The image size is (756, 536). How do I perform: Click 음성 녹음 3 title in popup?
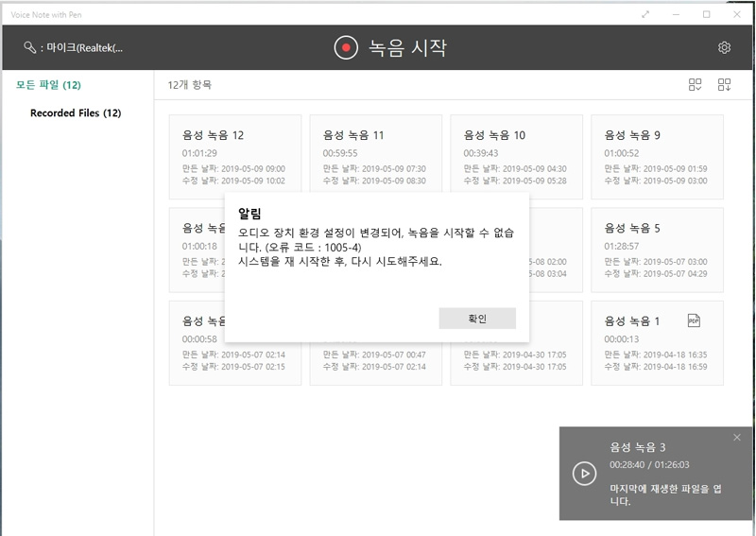(637, 447)
